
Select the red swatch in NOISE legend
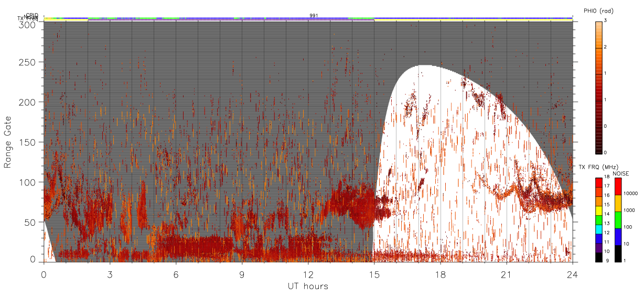(617, 186)
